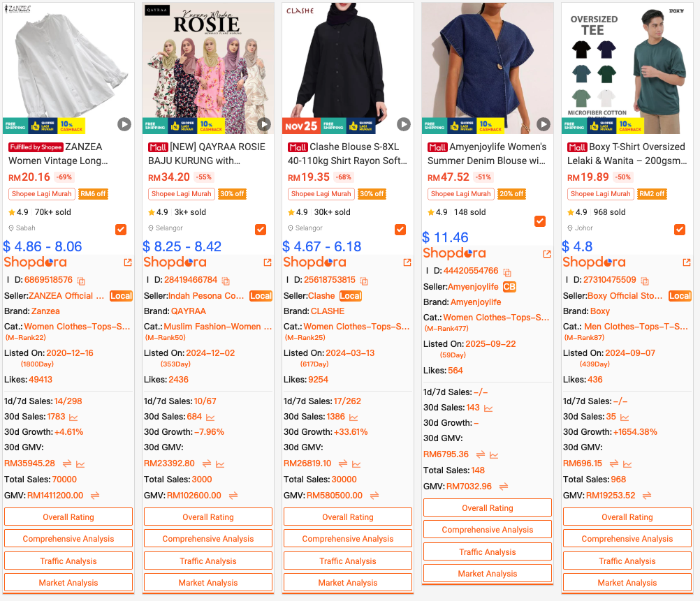Open Comprehensive Analysis for the Clashe Blouse
The image size is (700, 601).
[x=348, y=539]
